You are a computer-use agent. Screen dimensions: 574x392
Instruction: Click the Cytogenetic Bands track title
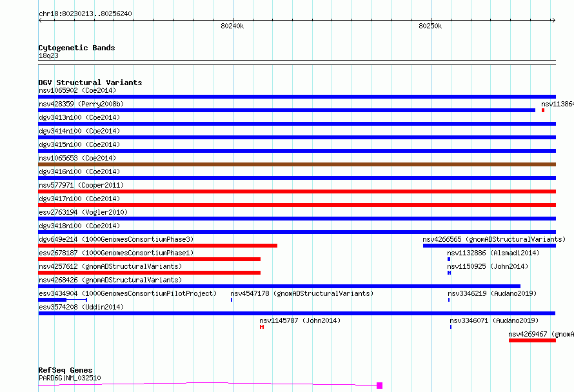(x=77, y=48)
